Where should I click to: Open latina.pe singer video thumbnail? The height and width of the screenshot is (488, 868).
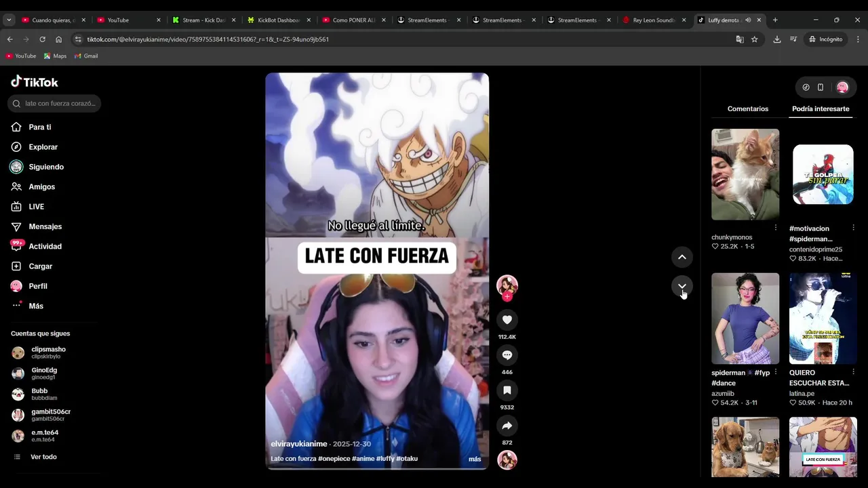point(823,319)
